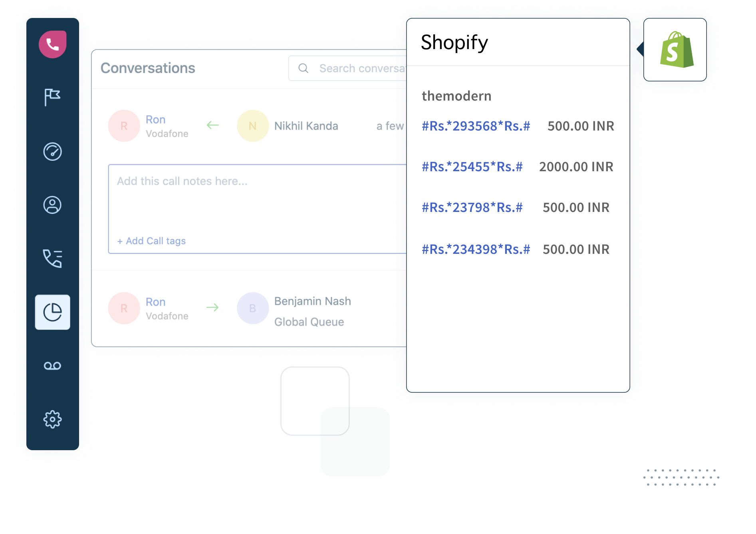View call logs via the phone-list icon
Screen dimensions: 756x534
tap(52, 259)
